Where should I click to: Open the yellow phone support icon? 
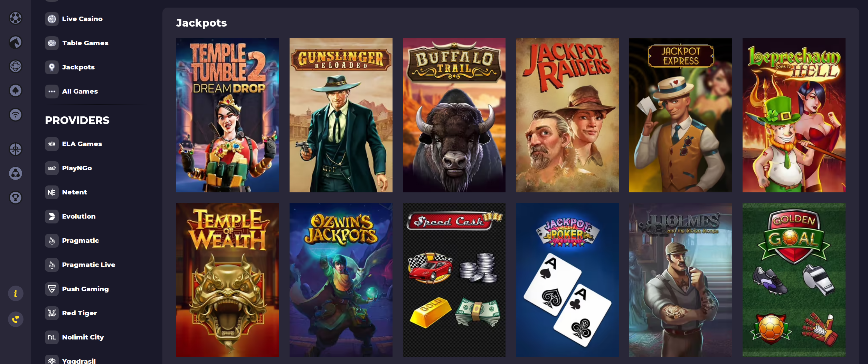tap(16, 319)
